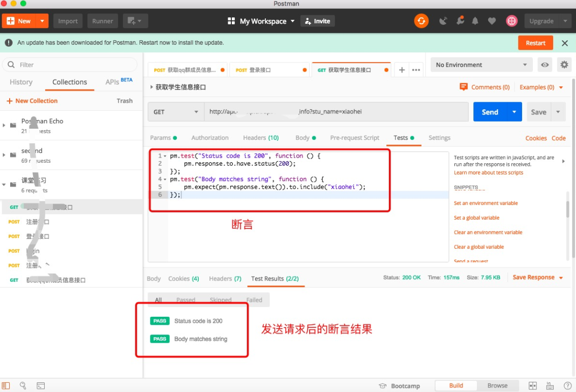Open Save button dropdown arrow
The width and height of the screenshot is (576, 392).
(x=558, y=112)
